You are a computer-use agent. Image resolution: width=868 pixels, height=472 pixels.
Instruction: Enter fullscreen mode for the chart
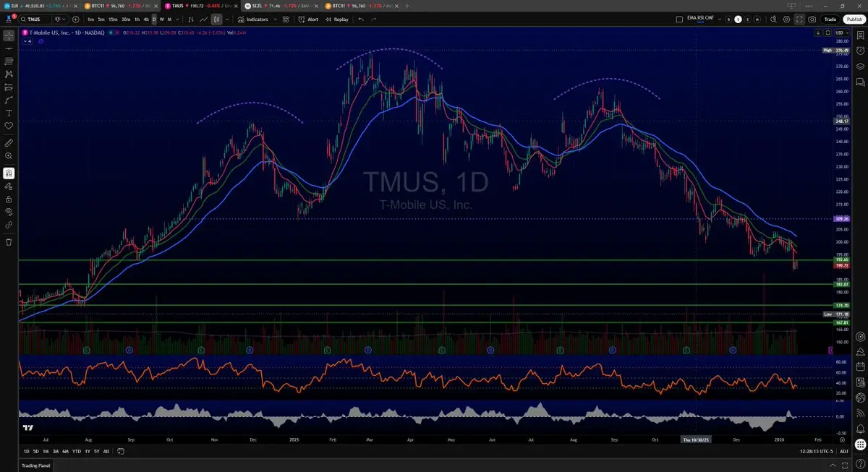pos(799,19)
